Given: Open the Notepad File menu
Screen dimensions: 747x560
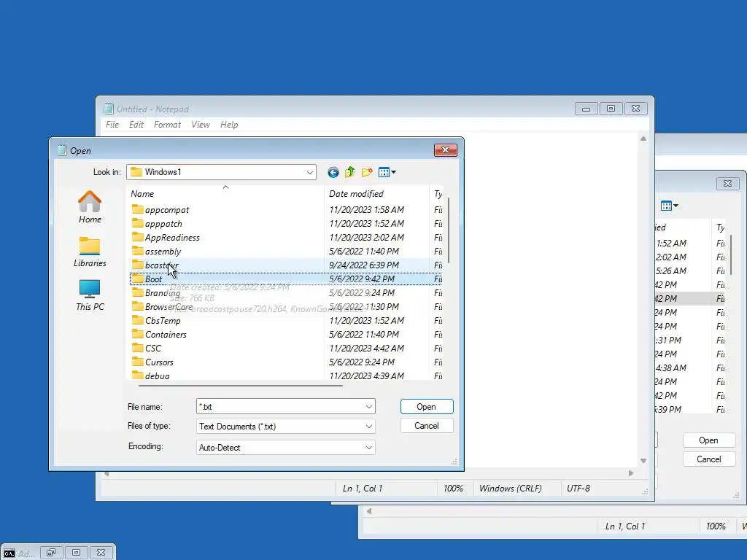Looking at the screenshot, I should click(x=112, y=125).
